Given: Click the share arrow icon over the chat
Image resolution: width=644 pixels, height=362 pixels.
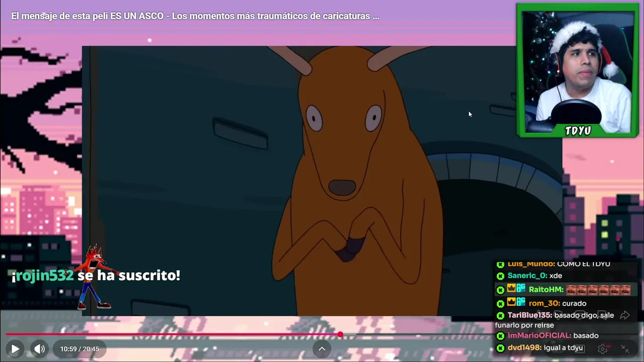Looking at the screenshot, I should [625, 315].
